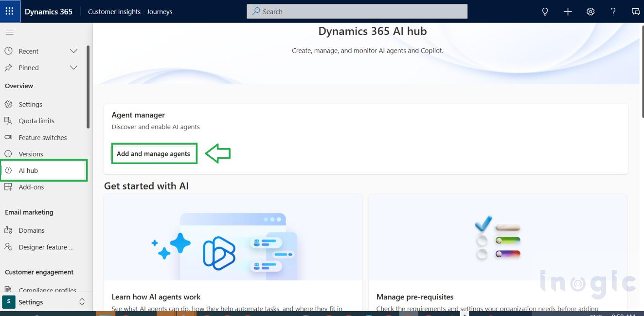Click the Manage pre-requisites title

click(415, 297)
